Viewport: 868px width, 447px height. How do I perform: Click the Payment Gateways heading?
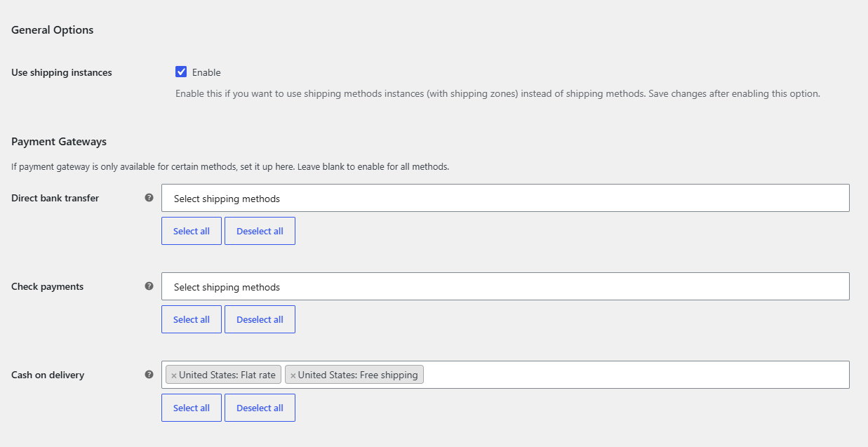pos(59,142)
